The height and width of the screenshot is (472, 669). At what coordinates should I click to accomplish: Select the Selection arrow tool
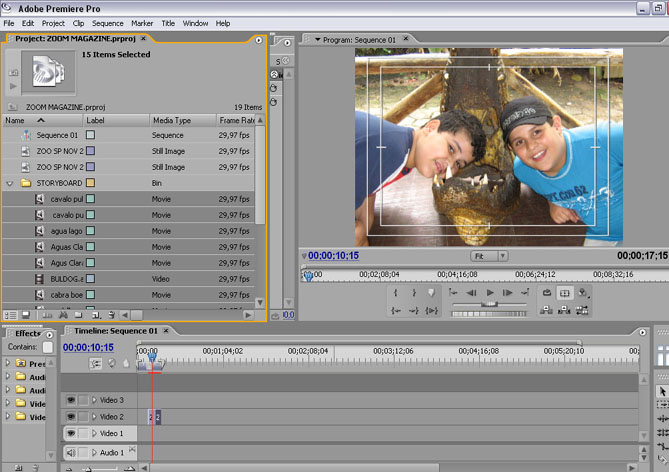coord(662,391)
